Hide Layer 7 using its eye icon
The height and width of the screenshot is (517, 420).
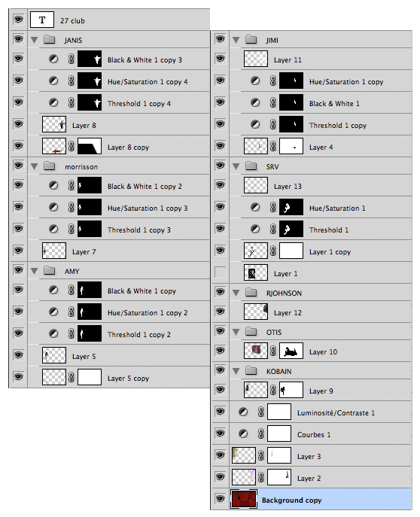[x=19, y=251]
